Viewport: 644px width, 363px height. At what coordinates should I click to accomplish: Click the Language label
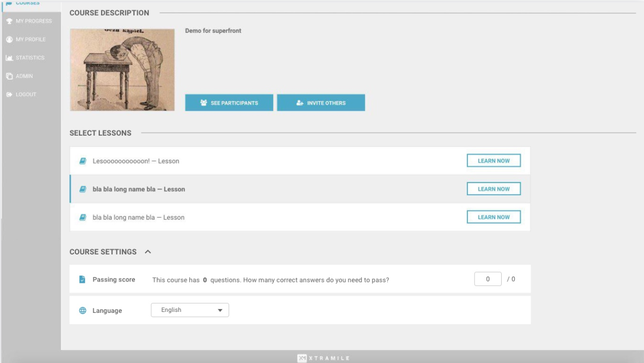point(107,310)
